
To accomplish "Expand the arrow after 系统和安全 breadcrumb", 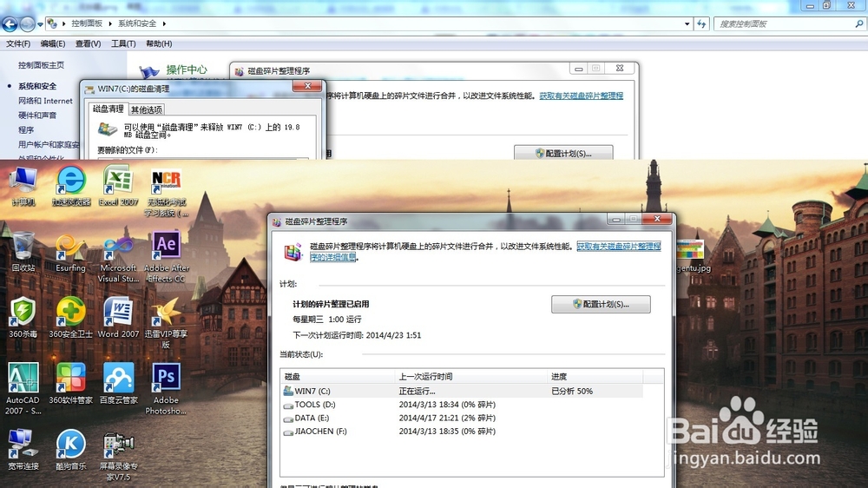I will [x=164, y=23].
